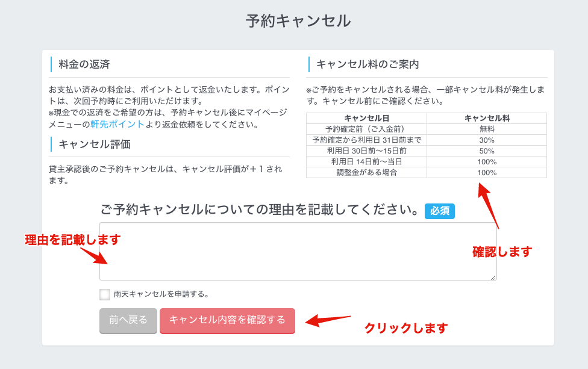The width and height of the screenshot is (588, 369).
Task: Click the note starting ※ご予約をキャンセルされる場合
Action: click(425, 95)
